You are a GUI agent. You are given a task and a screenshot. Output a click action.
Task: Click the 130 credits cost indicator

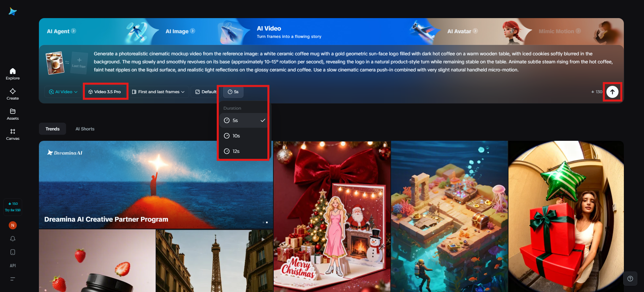click(597, 92)
